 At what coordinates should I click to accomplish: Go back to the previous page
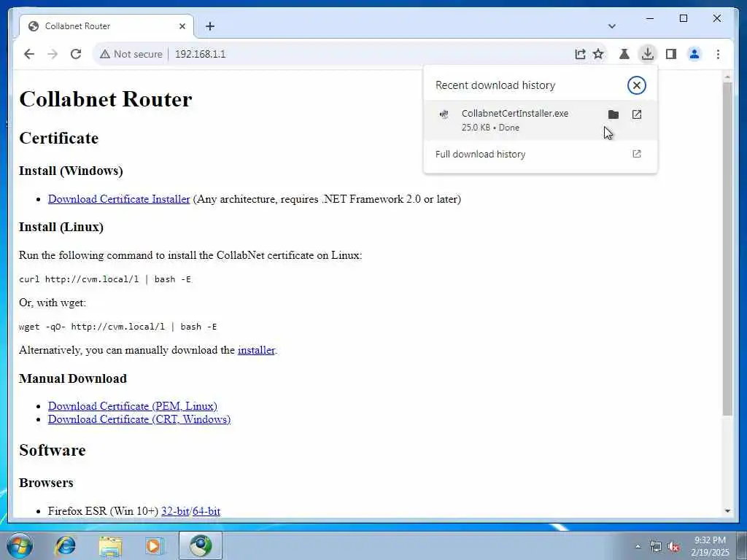[x=29, y=54]
